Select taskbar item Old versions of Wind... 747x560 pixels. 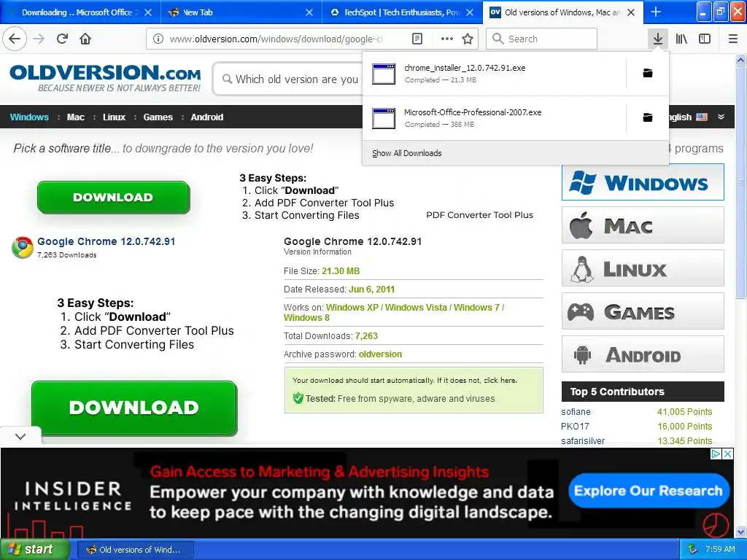coord(135,550)
